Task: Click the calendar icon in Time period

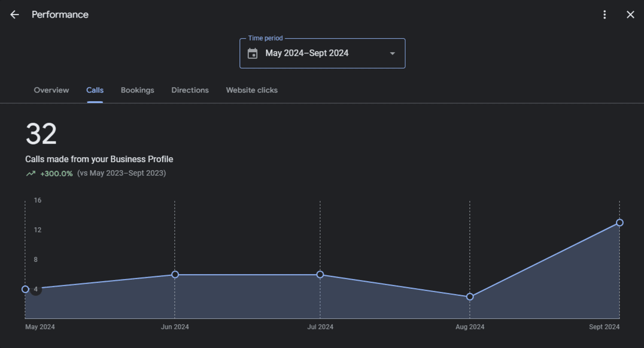Action: tap(252, 53)
